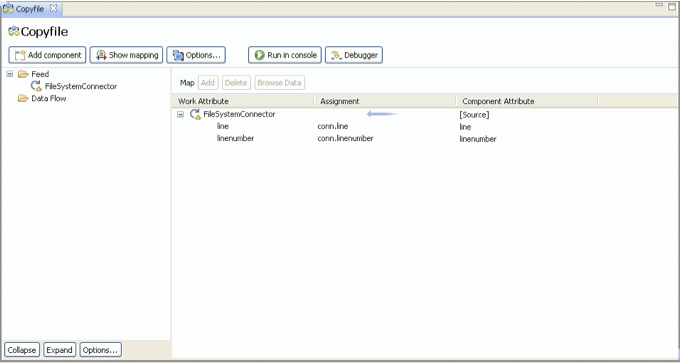680x363 pixels.
Task: Click the line component attribute cell
Action: coord(465,127)
